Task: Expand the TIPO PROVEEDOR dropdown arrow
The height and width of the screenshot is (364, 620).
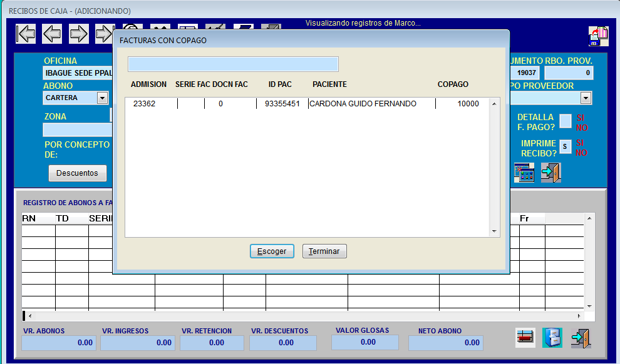Action: [586, 98]
